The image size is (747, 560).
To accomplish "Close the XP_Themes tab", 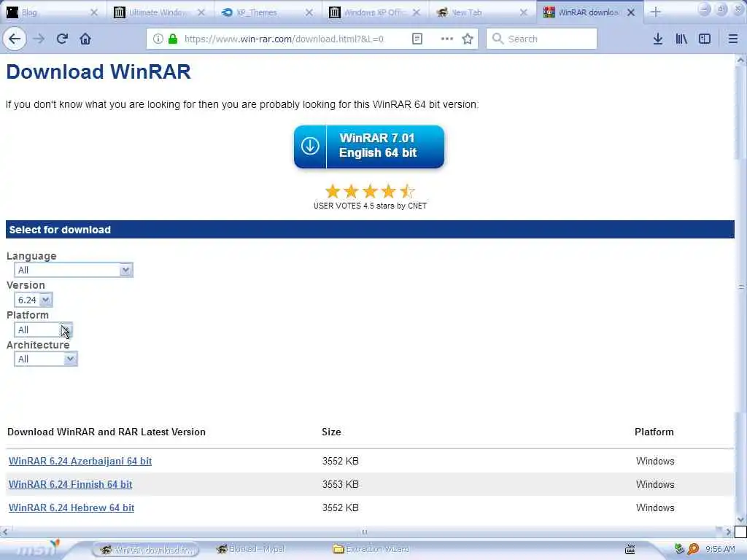I will tap(309, 12).
